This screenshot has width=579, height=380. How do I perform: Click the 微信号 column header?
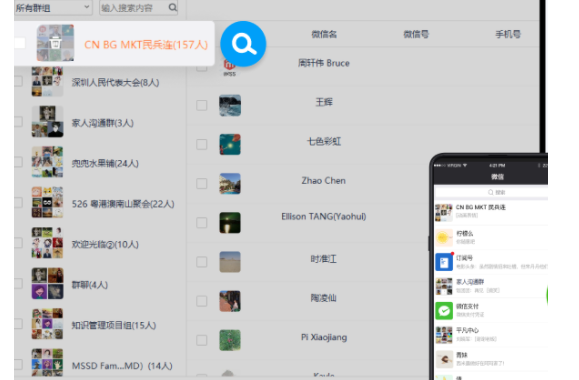point(416,34)
